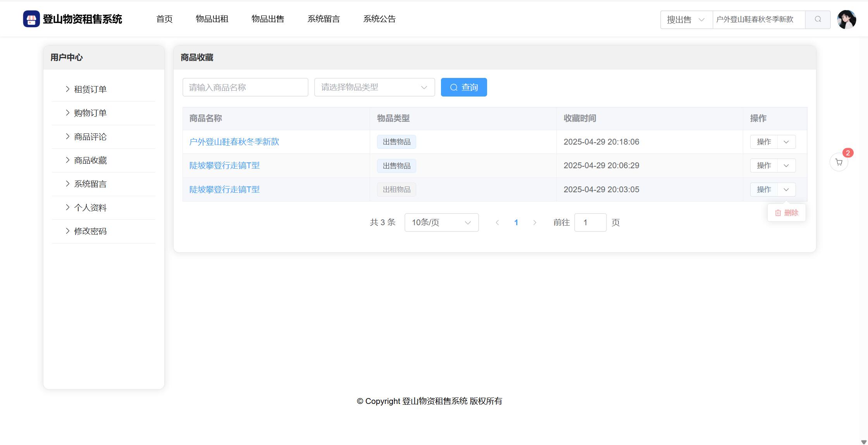Focus the 请输入商品名称 input field

[x=245, y=87]
